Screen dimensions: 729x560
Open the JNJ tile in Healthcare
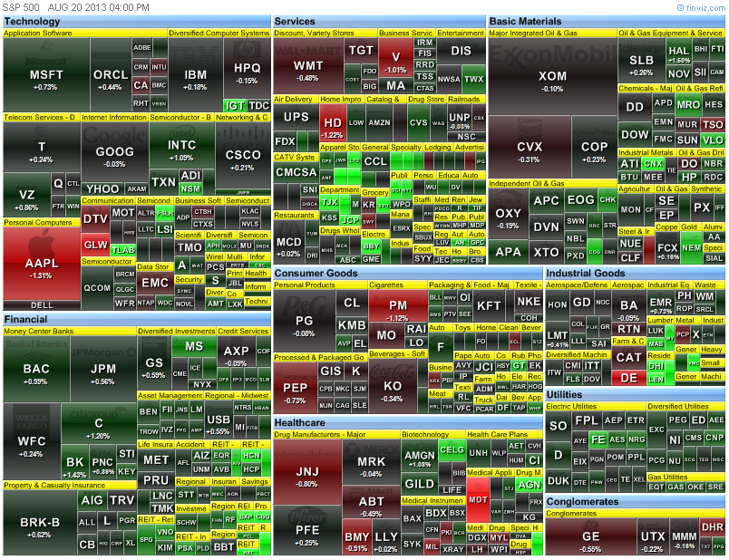click(306, 473)
